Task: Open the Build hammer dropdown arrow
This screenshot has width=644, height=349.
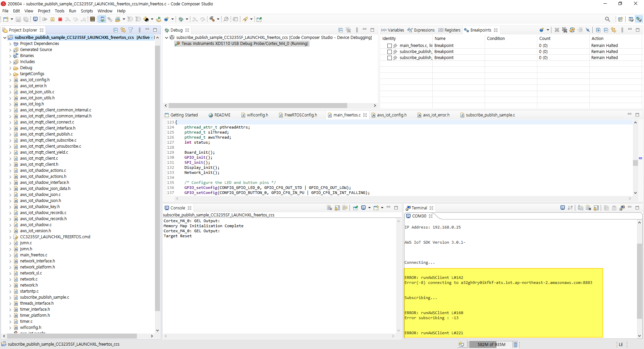Action: pyautogui.click(x=218, y=19)
